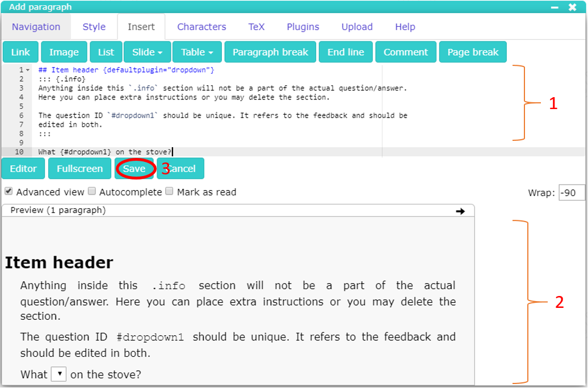Screen dimensions: 588x388
Task: Click the 'Item header' preview heading
Action: coord(59,262)
